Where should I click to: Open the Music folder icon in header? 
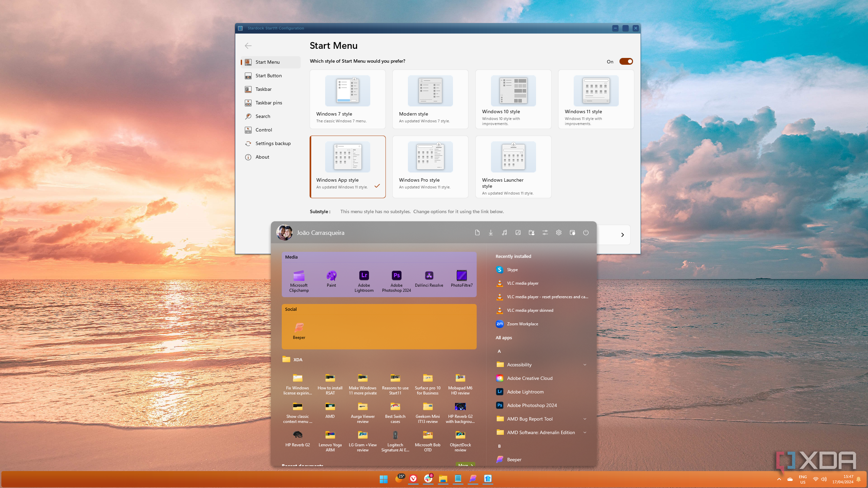point(504,232)
